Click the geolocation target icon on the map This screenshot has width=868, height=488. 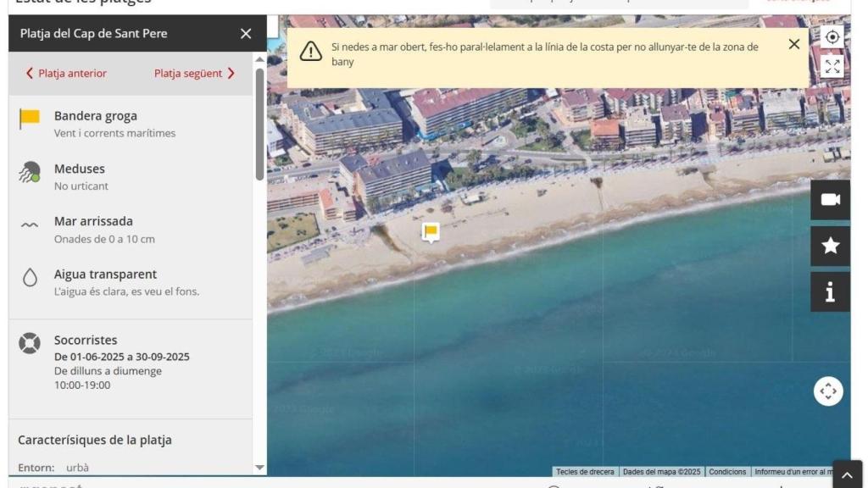[x=832, y=36]
